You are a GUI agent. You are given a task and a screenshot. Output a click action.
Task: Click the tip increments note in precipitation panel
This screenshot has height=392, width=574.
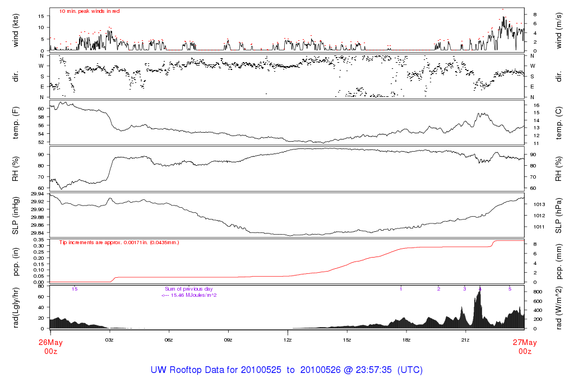click(x=119, y=242)
